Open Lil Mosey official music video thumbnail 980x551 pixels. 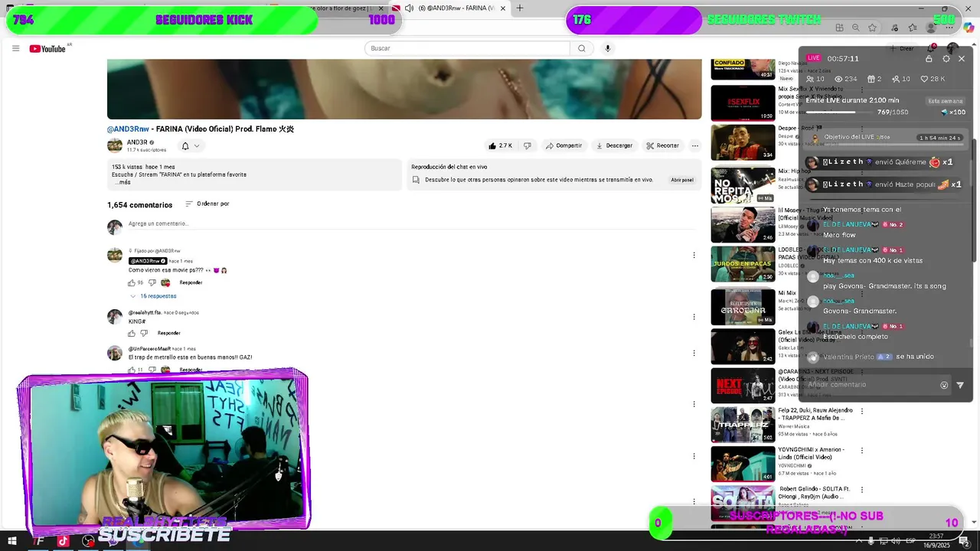(743, 224)
